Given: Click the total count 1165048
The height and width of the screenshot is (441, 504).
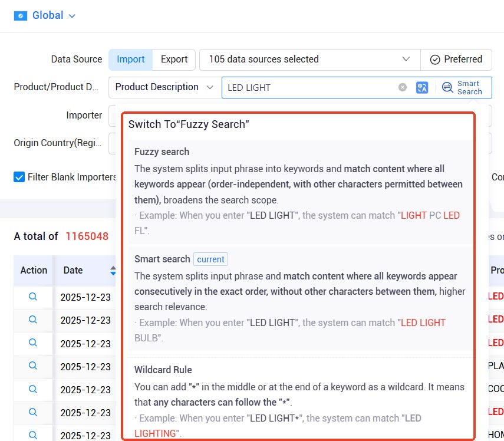Looking at the screenshot, I should point(87,236).
